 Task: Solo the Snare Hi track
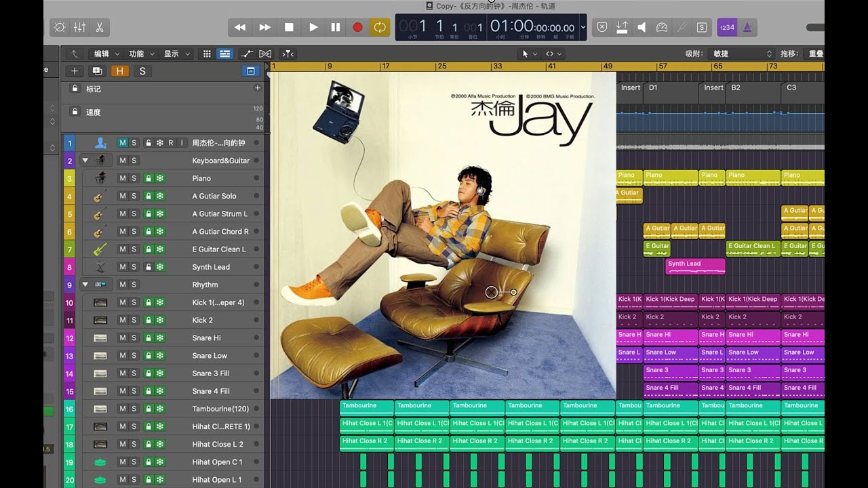(134, 338)
